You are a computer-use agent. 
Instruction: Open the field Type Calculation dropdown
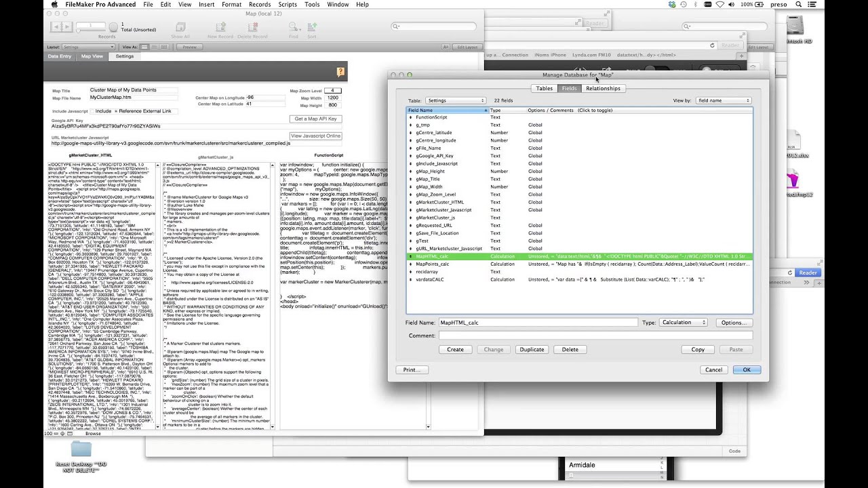click(x=683, y=323)
